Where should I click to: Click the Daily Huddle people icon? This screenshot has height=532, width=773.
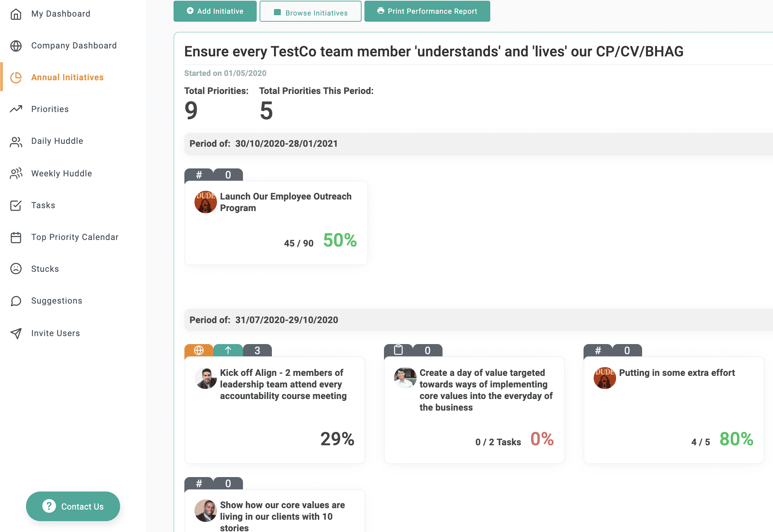pyautogui.click(x=16, y=142)
